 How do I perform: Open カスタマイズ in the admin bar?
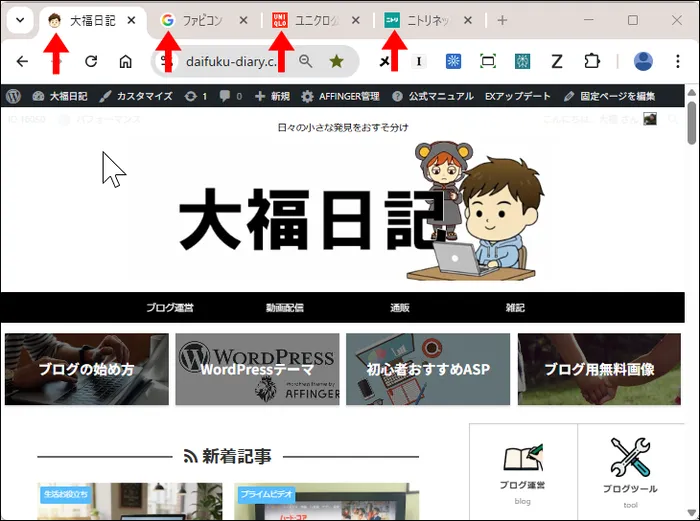136,96
